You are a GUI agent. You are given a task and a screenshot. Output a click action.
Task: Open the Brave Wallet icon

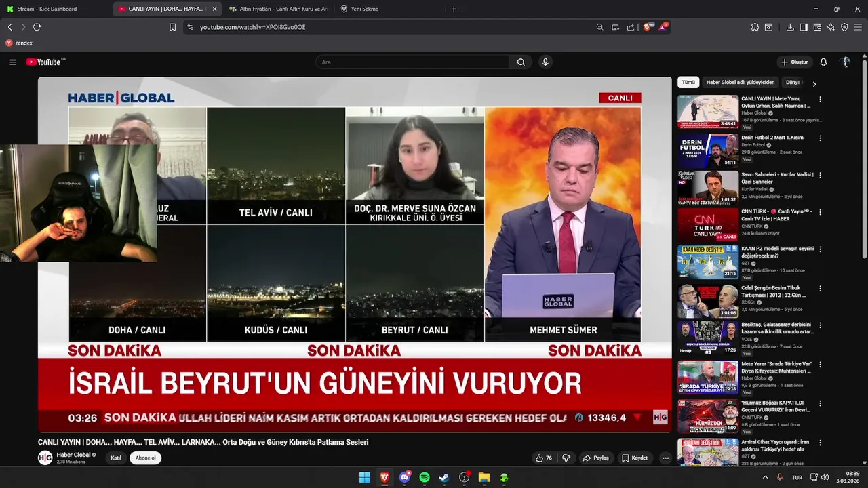tap(817, 27)
